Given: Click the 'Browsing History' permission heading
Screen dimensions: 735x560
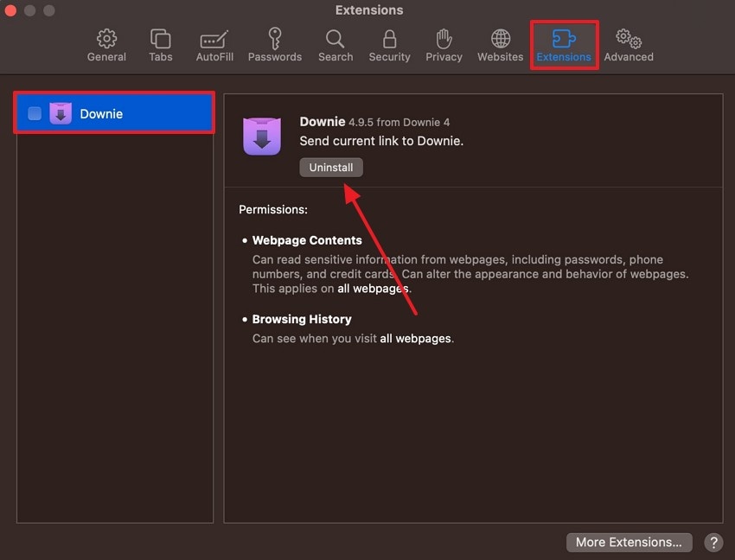Looking at the screenshot, I should coord(302,319).
